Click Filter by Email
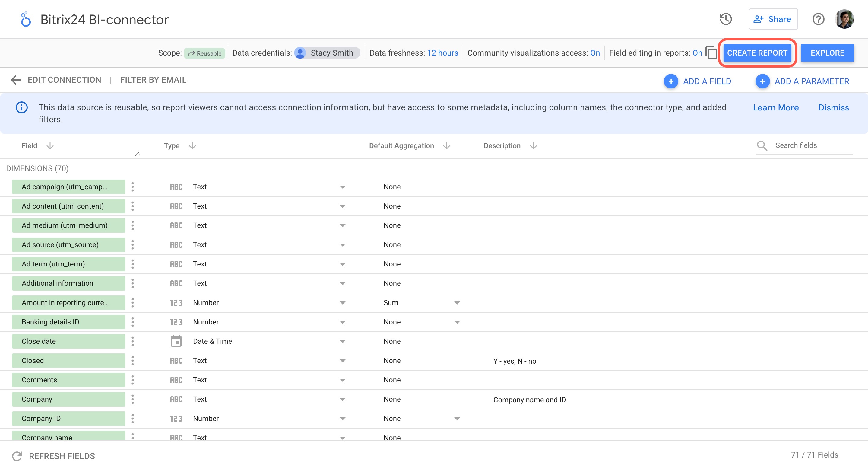Image resolution: width=868 pixels, height=472 pixels. [153, 80]
